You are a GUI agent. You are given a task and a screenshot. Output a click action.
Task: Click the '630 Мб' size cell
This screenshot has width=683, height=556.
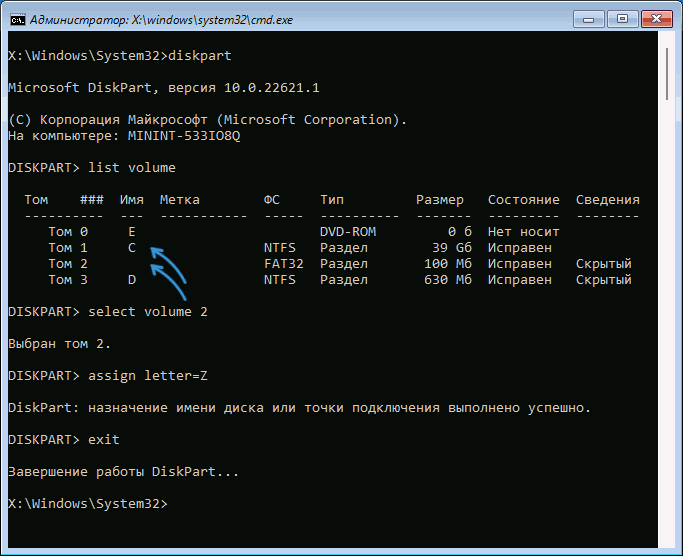pyautogui.click(x=448, y=280)
